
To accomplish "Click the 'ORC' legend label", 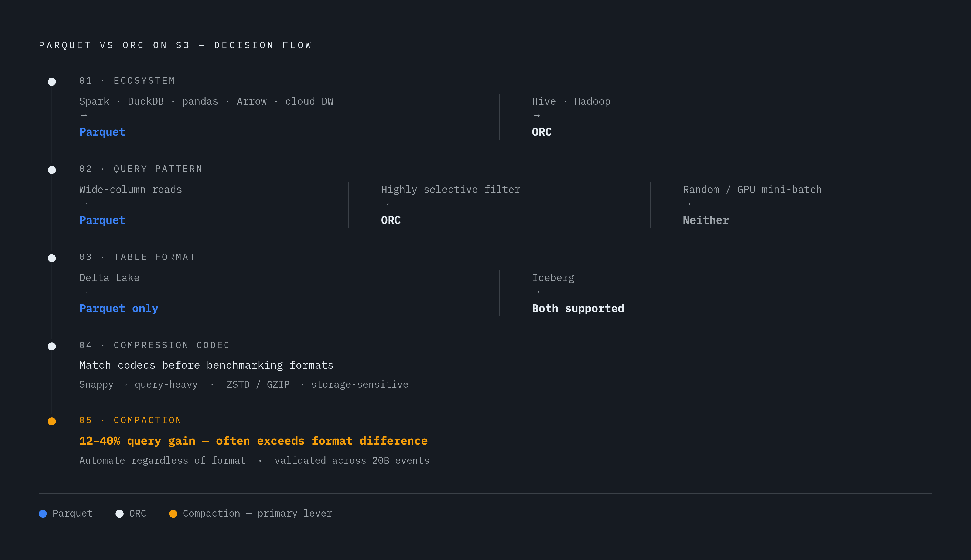I will (138, 513).
